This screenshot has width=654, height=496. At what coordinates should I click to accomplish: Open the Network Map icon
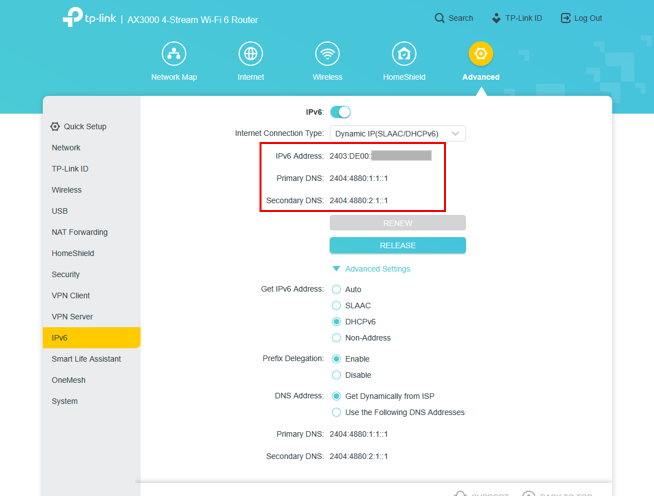174,54
